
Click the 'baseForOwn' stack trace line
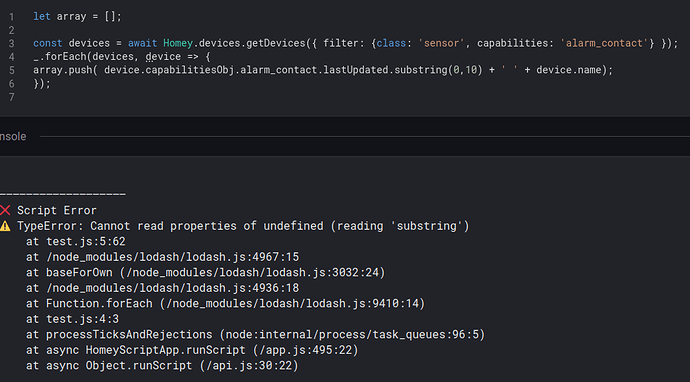tap(206, 272)
